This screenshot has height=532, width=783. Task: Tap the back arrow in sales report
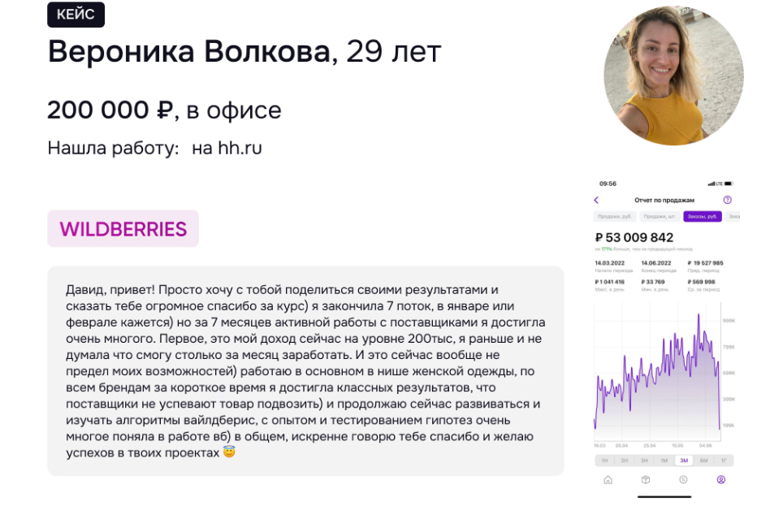596,200
